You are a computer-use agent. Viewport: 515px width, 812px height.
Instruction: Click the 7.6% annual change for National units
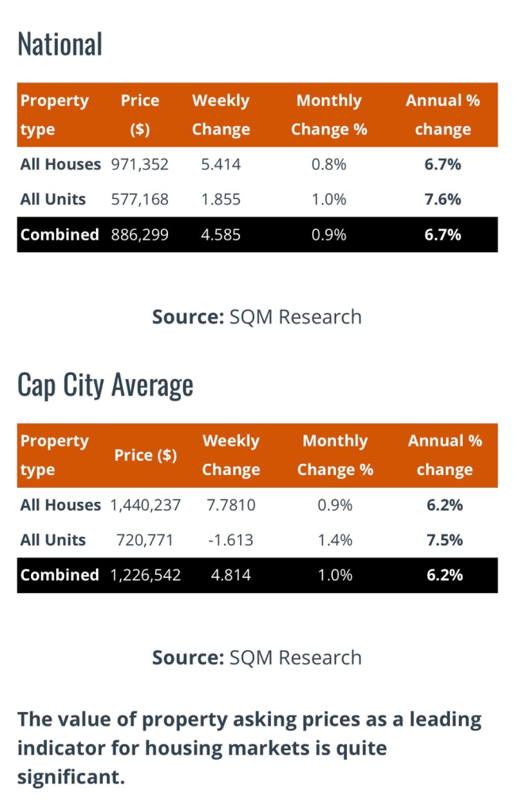pyautogui.click(x=443, y=200)
